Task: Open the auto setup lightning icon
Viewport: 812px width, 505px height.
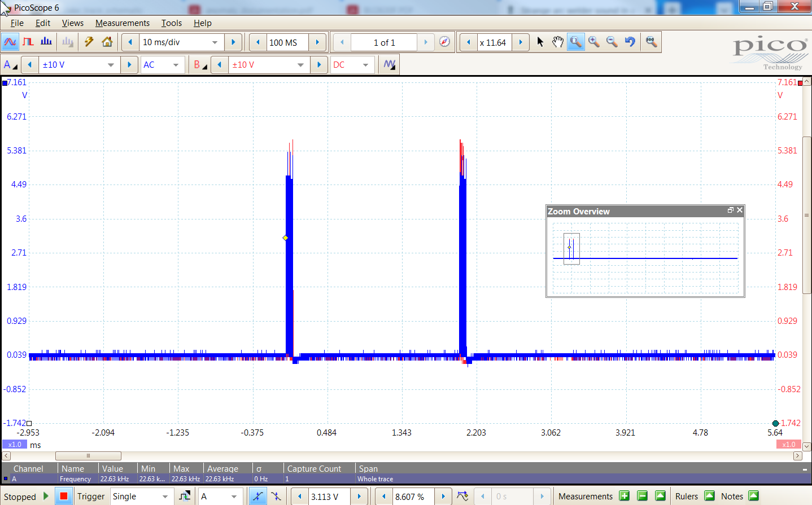Action: click(x=89, y=42)
